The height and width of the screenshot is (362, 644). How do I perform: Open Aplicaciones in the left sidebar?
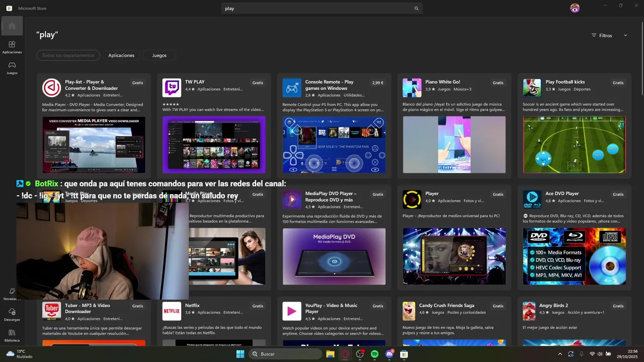coord(12,47)
